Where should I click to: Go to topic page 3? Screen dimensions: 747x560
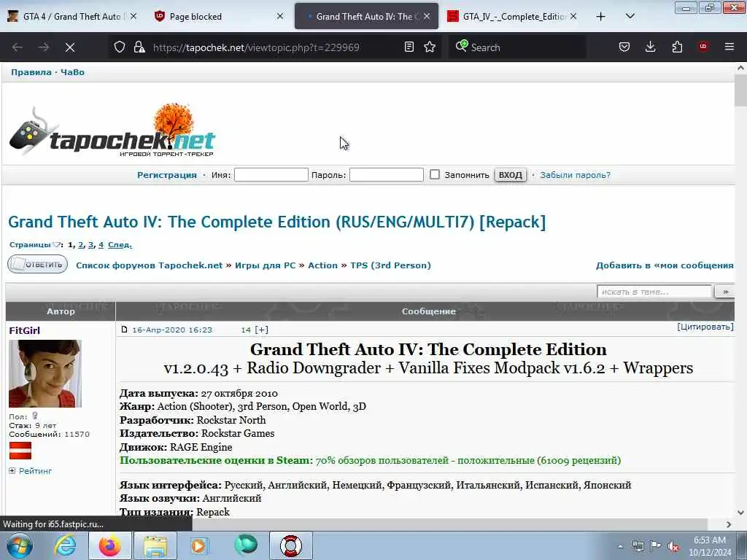[90, 245]
